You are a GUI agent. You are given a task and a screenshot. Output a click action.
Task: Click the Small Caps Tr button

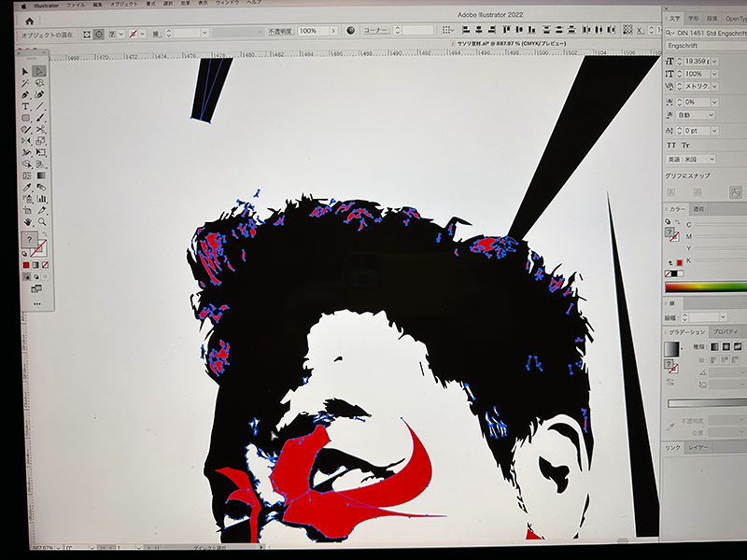(x=685, y=145)
